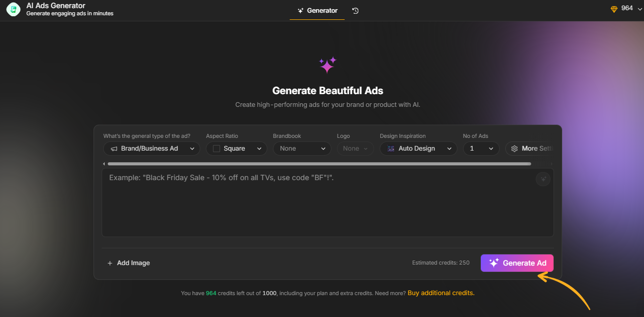Click the left scroll arrow of settings row
This screenshot has height=317, width=644.
(104, 164)
